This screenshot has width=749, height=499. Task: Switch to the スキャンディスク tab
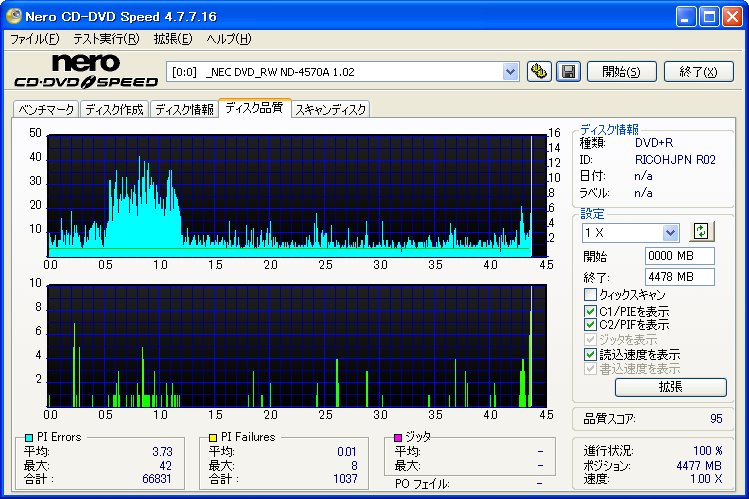[331, 109]
